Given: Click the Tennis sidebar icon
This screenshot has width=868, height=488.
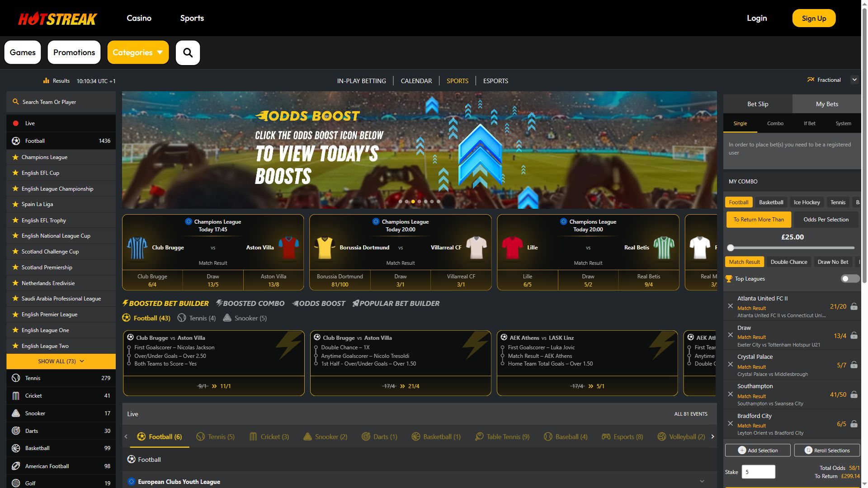Looking at the screenshot, I should pos(16,378).
